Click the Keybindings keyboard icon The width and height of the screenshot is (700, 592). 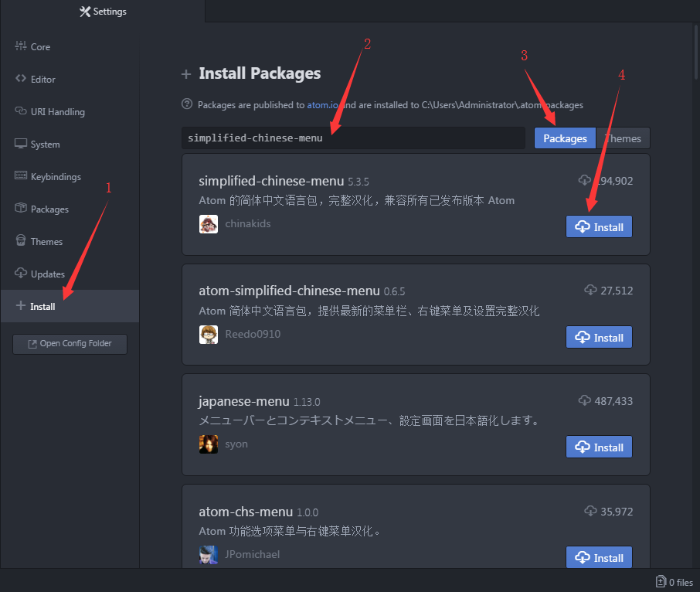pos(21,175)
